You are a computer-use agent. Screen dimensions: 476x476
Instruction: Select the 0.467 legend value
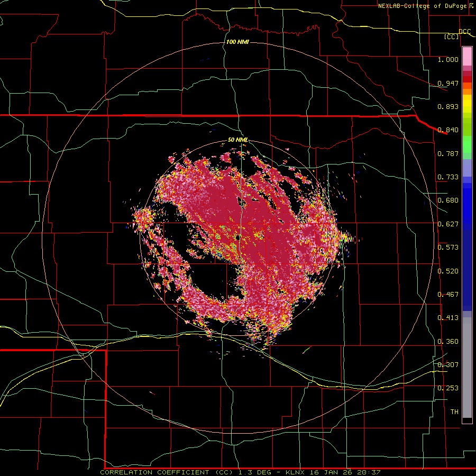[x=448, y=295]
